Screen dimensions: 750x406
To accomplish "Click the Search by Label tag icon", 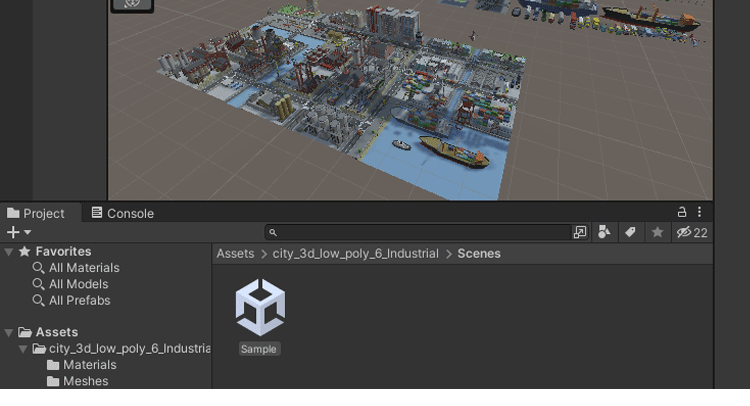I will pos(630,232).
